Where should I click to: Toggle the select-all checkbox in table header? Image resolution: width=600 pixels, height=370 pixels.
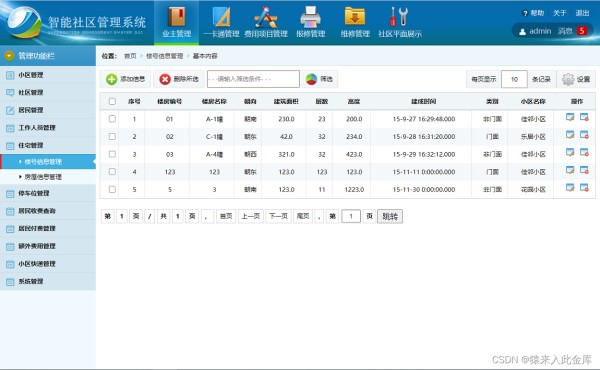(x=112, y=101)
